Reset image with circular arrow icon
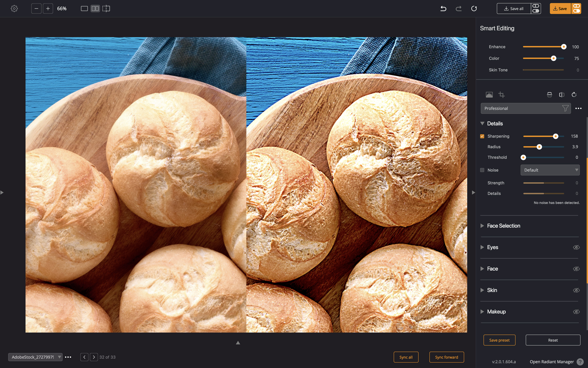The width and height of the screenshot is (588, 368). pyautogui.click(x=474, y=9)
